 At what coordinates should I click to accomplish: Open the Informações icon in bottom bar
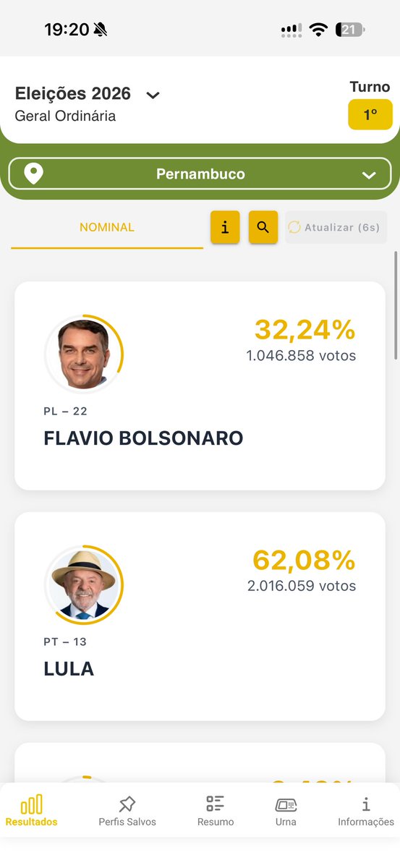pyautogui.click(x=366, y=804)
